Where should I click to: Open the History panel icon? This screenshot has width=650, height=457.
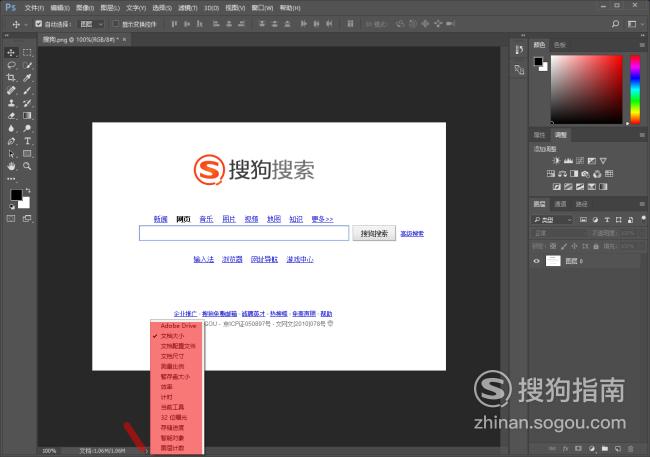click(519, 50)
